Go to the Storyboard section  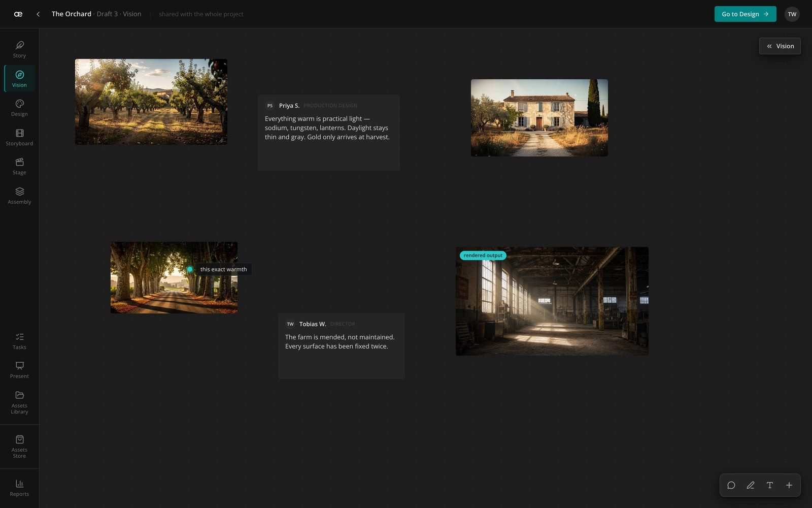click(19, 137)
